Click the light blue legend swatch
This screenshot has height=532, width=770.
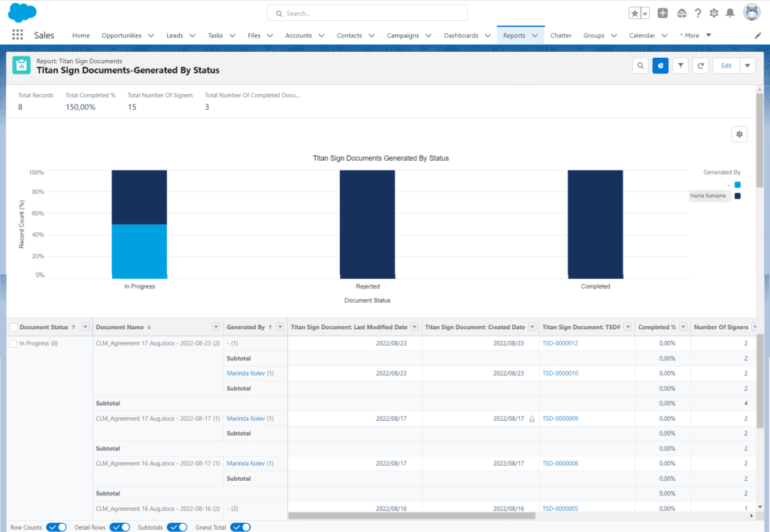[738, 184]
